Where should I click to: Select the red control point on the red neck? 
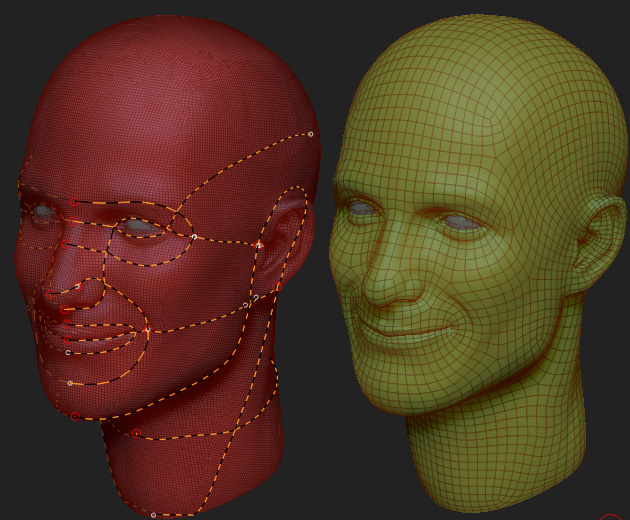tap(136, 433)
